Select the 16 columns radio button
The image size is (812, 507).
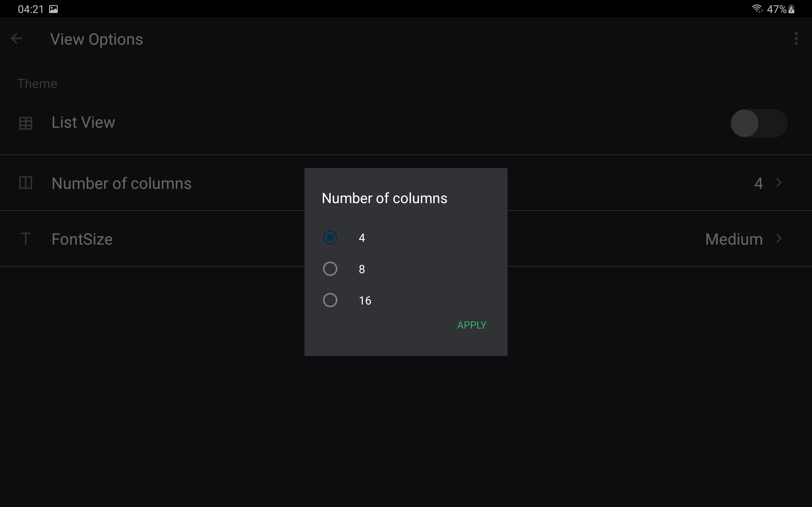pos(330,300)
